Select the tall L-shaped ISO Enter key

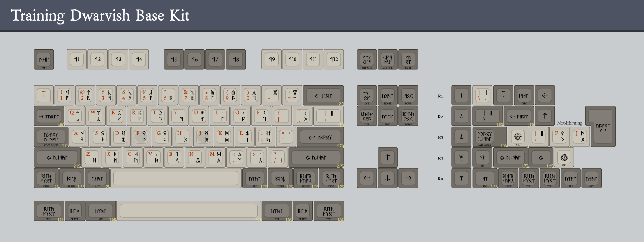click(x=602, y=126)
